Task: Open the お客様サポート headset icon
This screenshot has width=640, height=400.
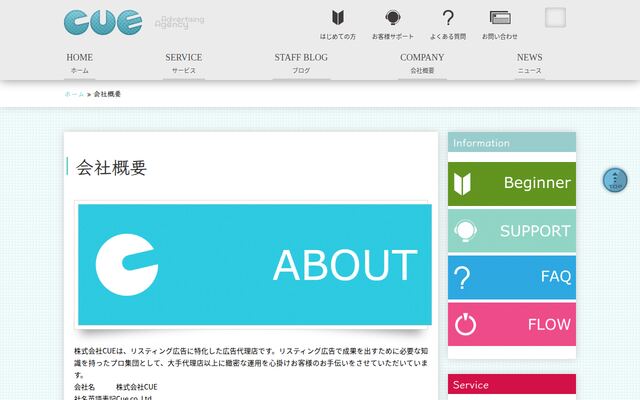Action: (x=393, y=18)
